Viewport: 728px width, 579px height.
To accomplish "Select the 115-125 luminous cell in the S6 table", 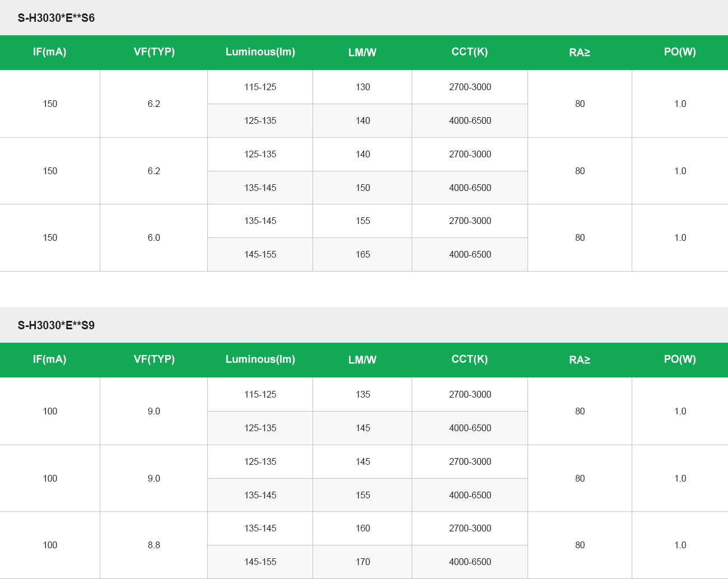I will pos(260,87).
